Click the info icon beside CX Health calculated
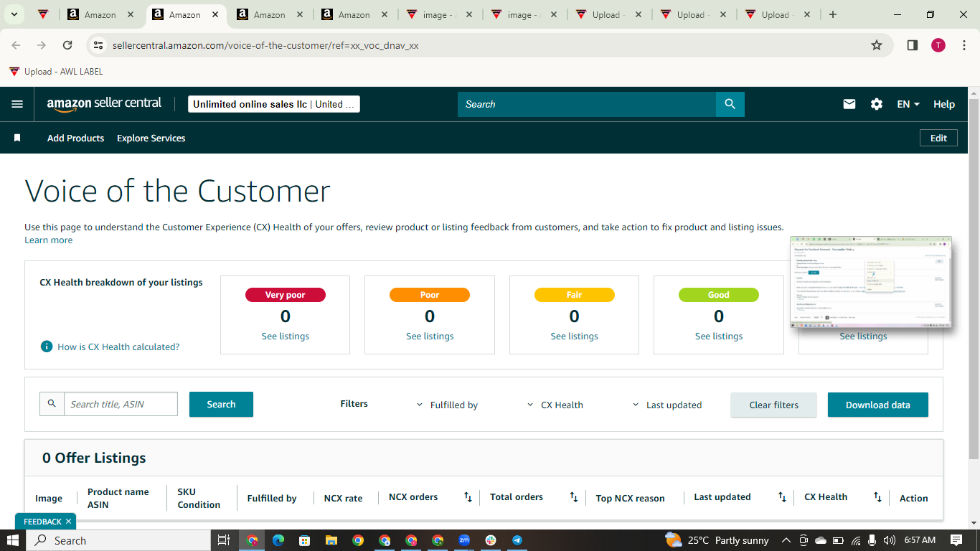 47,347
